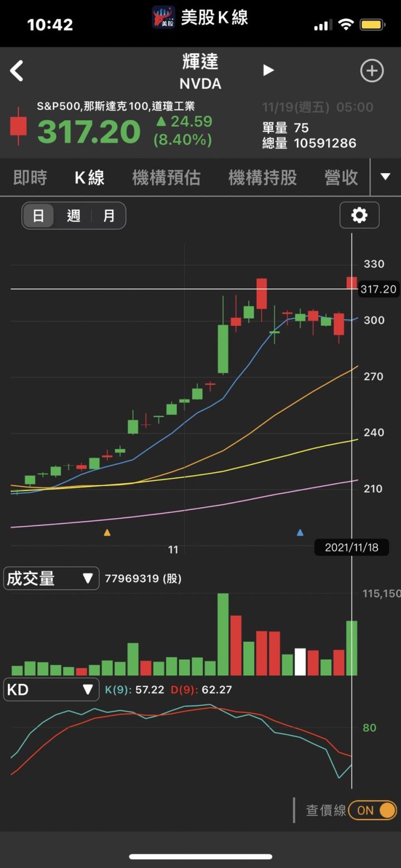Open the KD indicator dropdown
The width and height of the screenshot is (401, 868).
coord(51,690)
